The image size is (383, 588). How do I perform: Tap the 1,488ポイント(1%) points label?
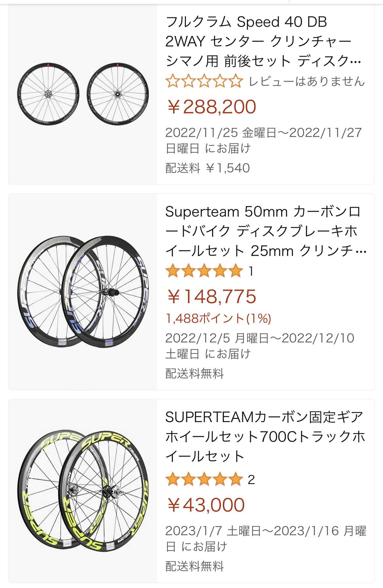218,318
